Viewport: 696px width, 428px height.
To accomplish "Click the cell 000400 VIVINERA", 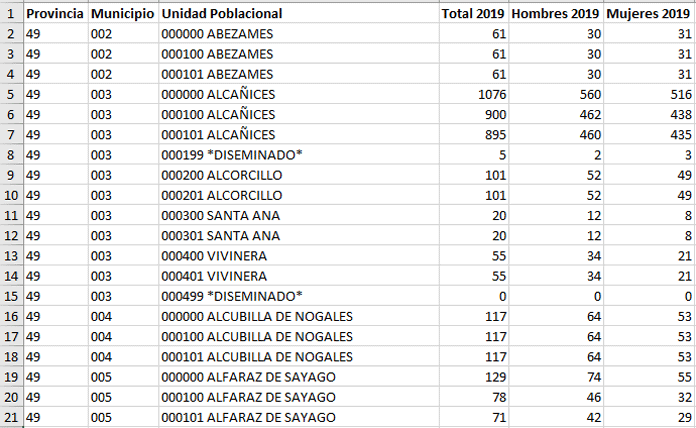I will [x=299, y=256].
